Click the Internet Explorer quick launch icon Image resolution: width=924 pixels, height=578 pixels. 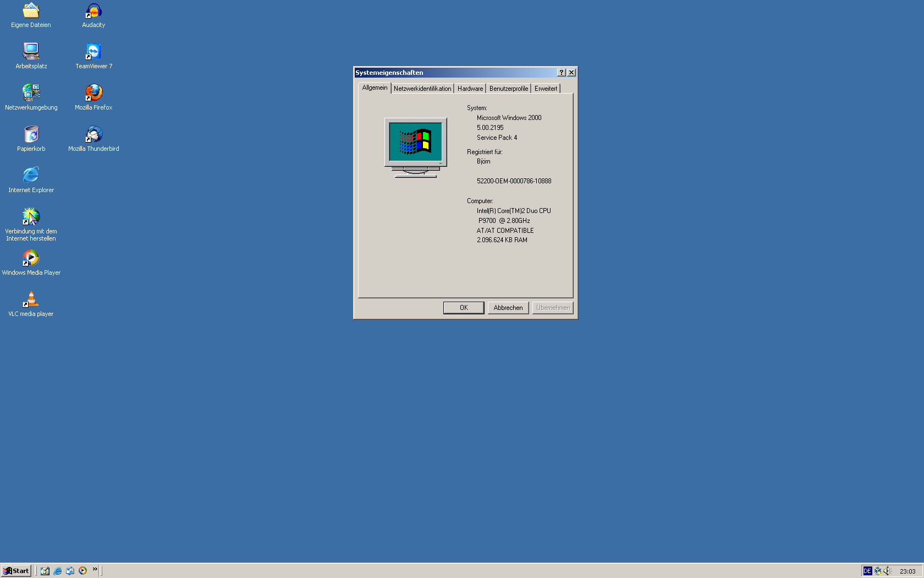click(57, 571)
